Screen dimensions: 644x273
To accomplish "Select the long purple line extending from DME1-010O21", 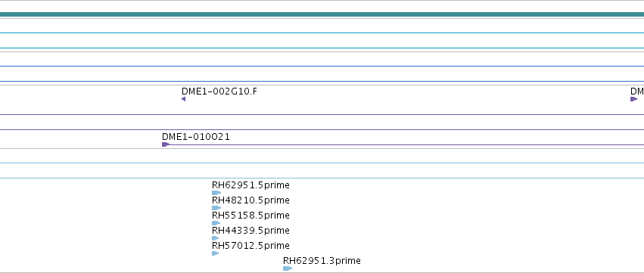I will pos(406,144).
